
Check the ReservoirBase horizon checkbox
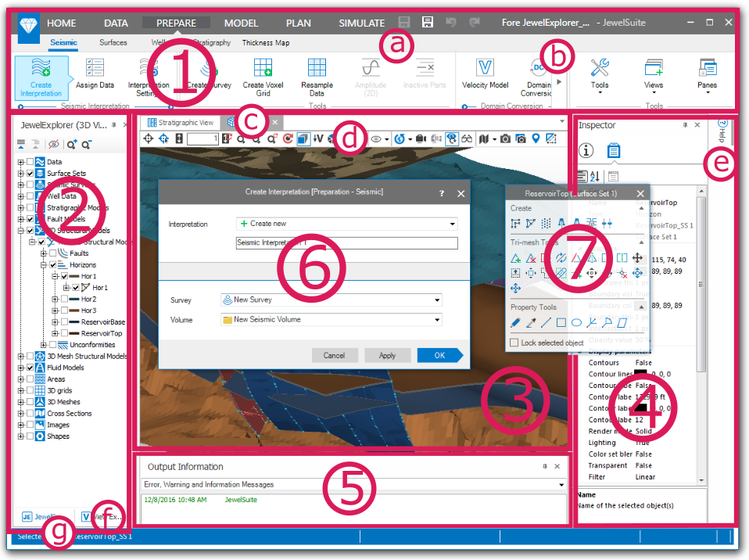coord(66,321)
